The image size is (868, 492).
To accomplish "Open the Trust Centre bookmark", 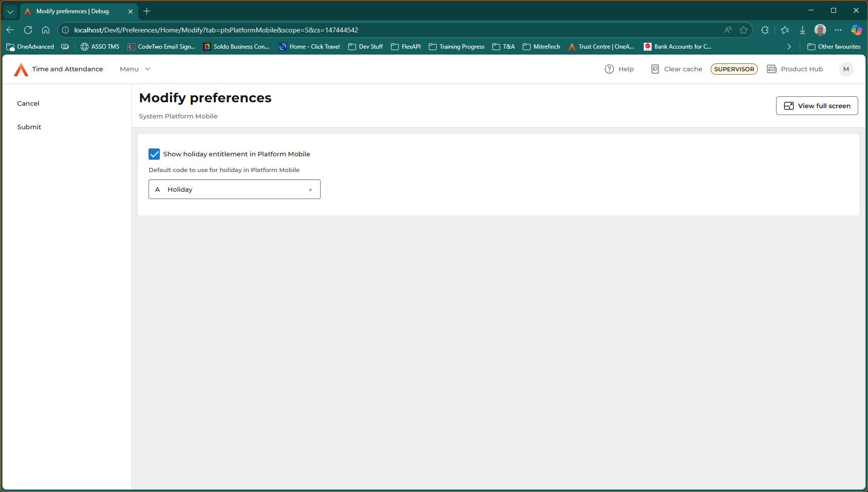I will click(x=601, y=47).
